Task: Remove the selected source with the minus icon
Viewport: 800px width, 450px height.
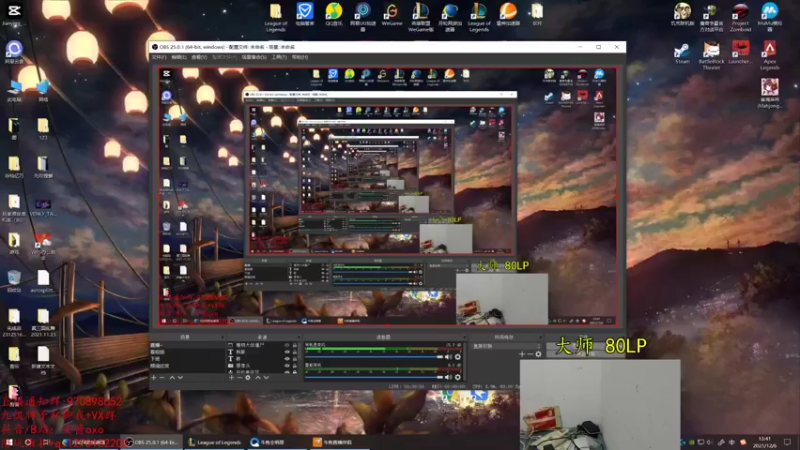Action: click(x=239, y=378)
